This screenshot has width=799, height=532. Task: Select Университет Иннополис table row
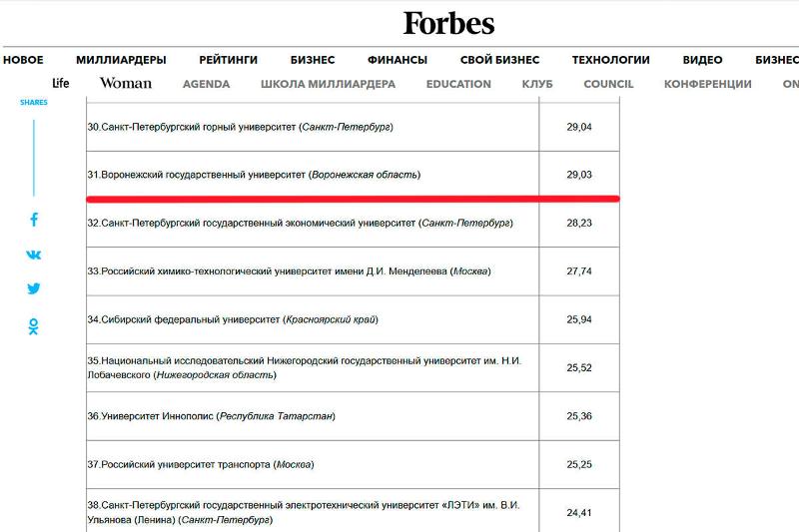(212, 416)
